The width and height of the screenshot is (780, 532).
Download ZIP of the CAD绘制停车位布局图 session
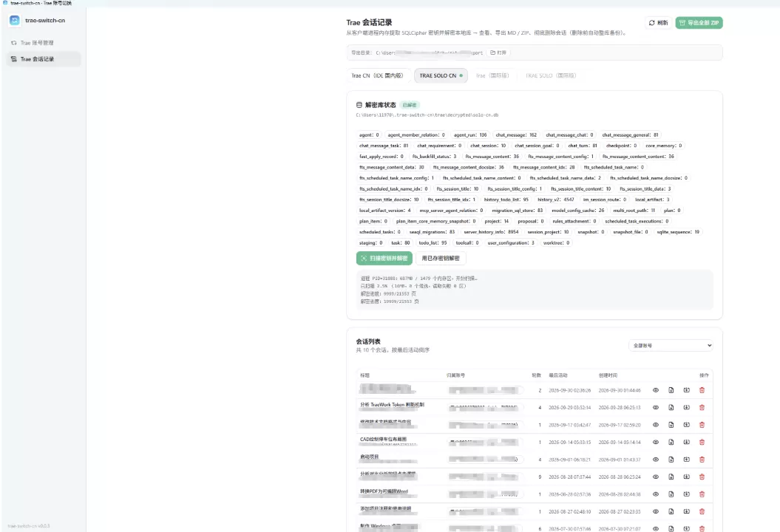pos(687,442)
